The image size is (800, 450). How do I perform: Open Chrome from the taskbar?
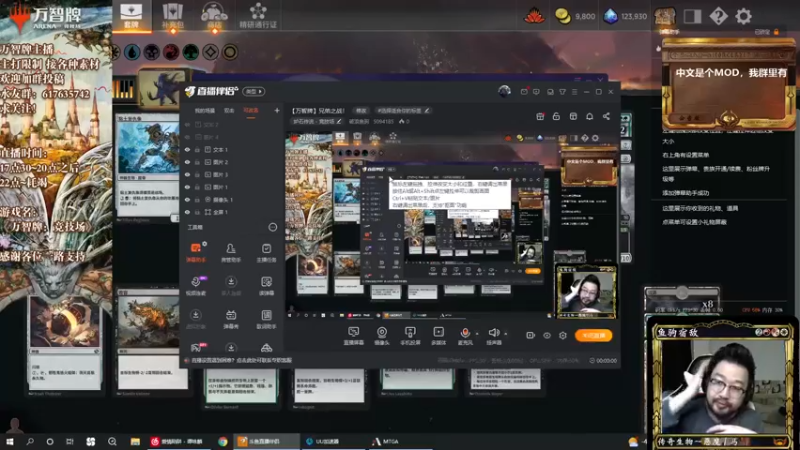222,441
